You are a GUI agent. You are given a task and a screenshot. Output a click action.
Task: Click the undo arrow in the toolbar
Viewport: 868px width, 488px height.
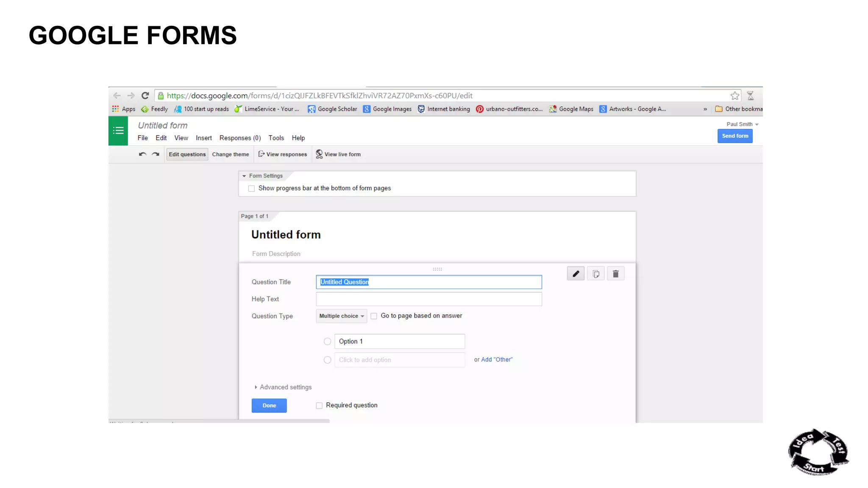click(x=142, y=154)
